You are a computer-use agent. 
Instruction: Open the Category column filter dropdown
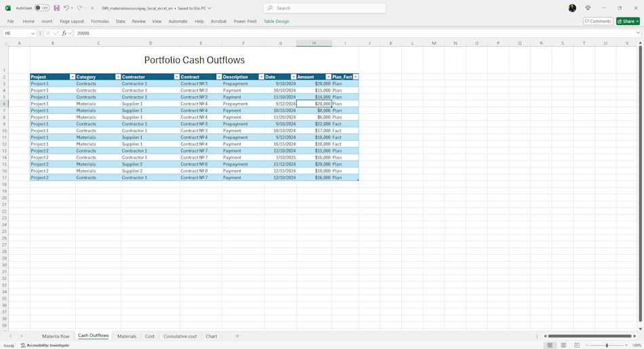pos(118,77)
